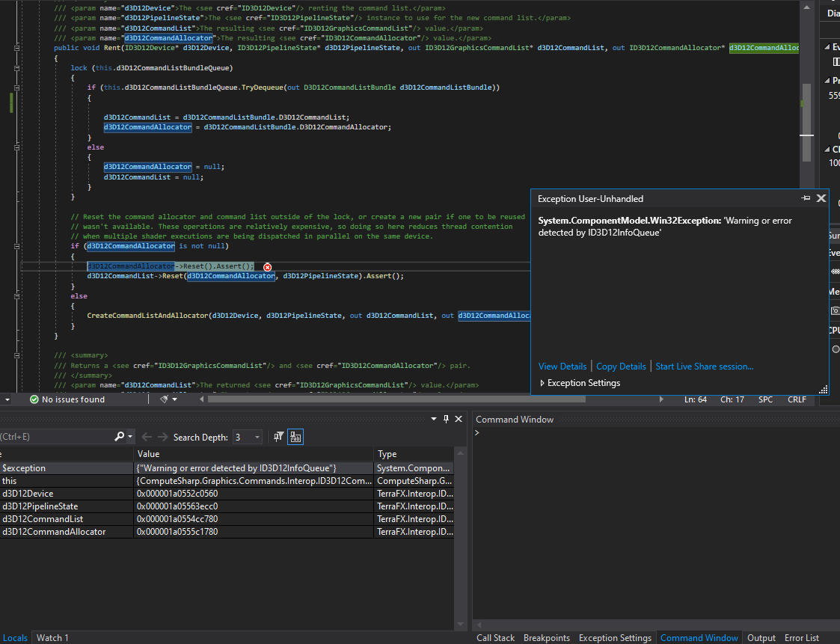Collapse the first else block folding box
Viewport: 840px width, 644px height.
16,147
